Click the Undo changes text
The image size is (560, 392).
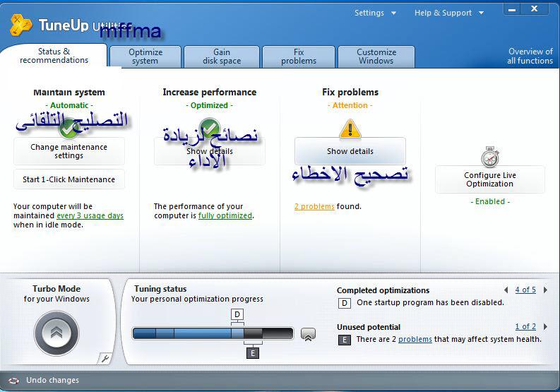52,380
